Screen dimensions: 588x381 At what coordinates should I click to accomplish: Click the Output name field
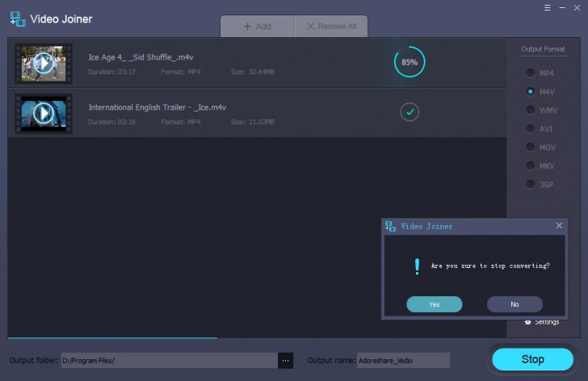pos(403,360)
